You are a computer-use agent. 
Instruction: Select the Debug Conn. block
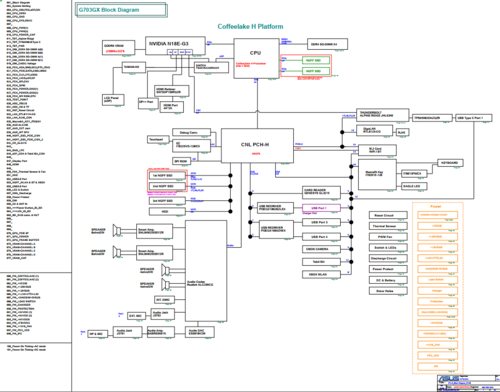191,132
